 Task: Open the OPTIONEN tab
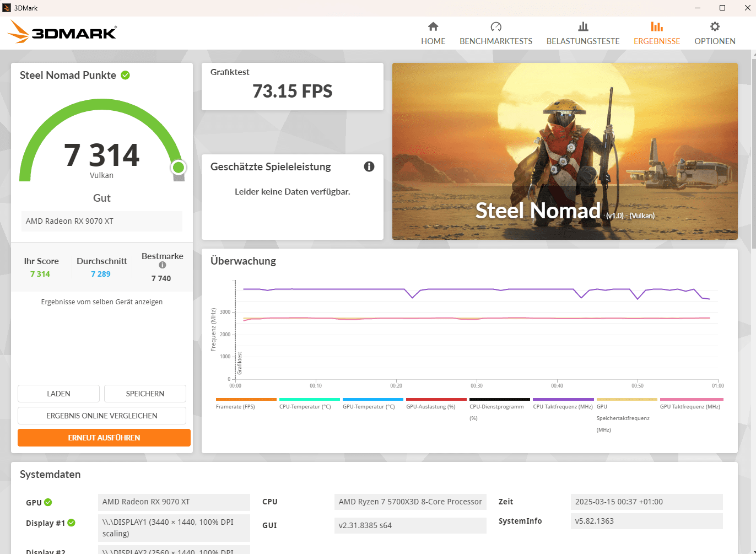click(715, 34)
